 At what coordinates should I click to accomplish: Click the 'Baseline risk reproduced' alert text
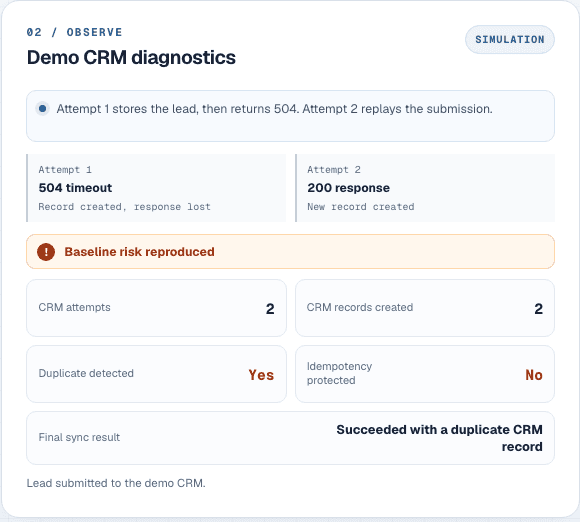coord(139,252)
